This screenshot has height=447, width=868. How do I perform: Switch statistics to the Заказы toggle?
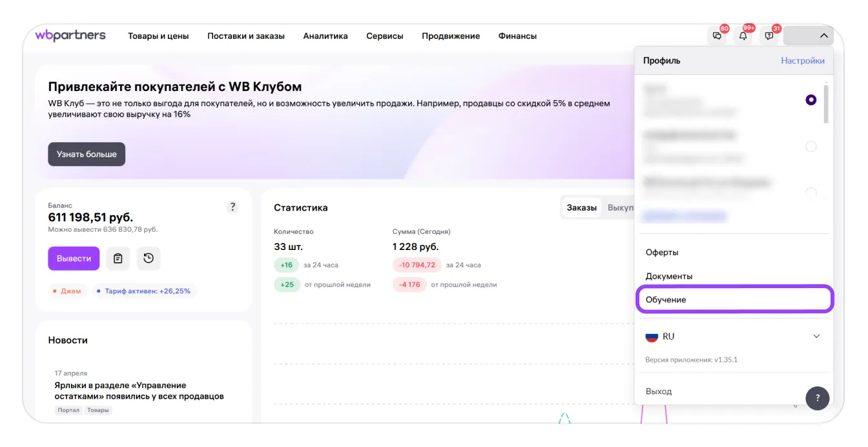coord(581,207)
